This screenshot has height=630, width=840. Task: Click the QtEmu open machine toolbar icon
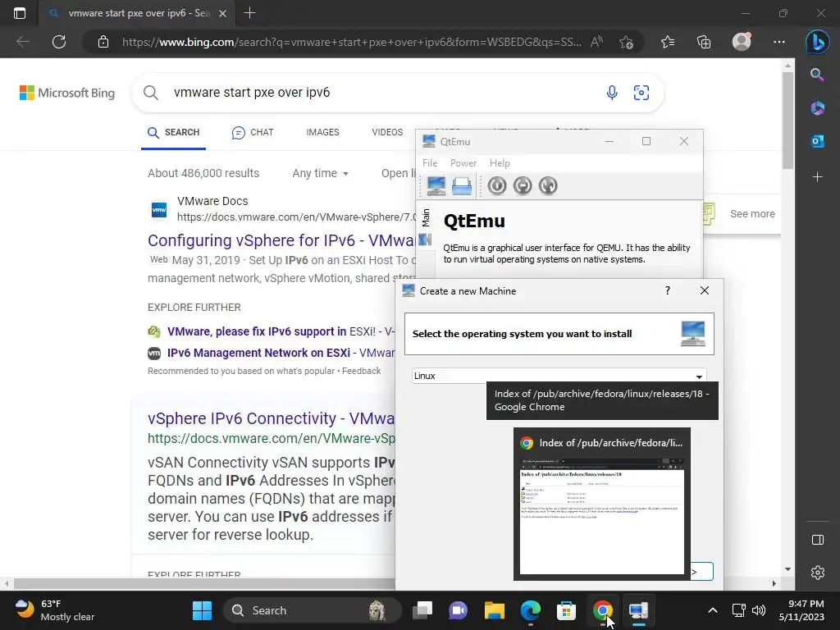pos(461,186)
